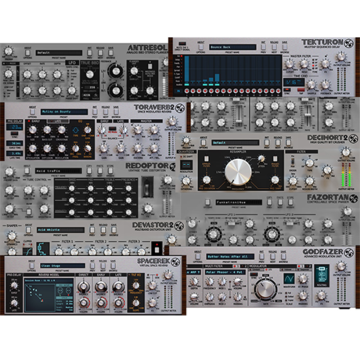The image size is (360, 360).
Task: Click Toraverb2 EQ type diamond icon
Action: pos(75,131)
